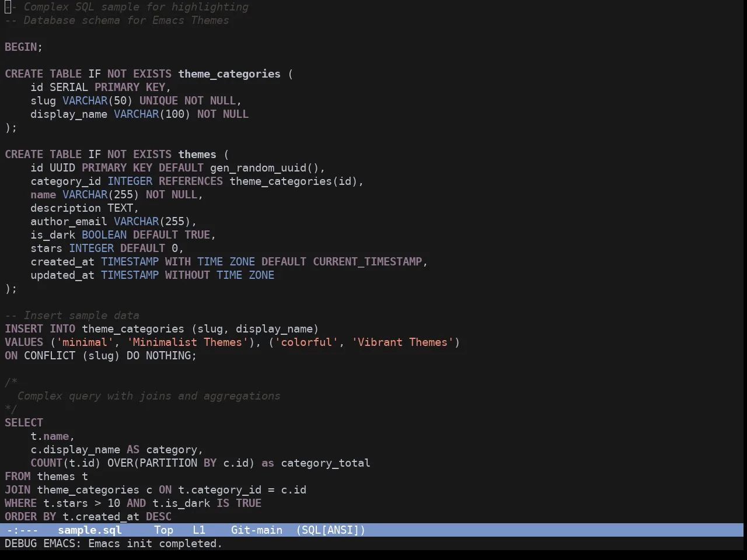Click INSERT INTO keyword
Screen dimensions: 747x560
[40, 329]
